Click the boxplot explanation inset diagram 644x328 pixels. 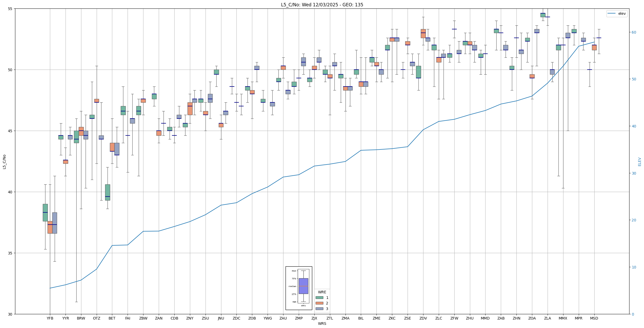point(299,288)
